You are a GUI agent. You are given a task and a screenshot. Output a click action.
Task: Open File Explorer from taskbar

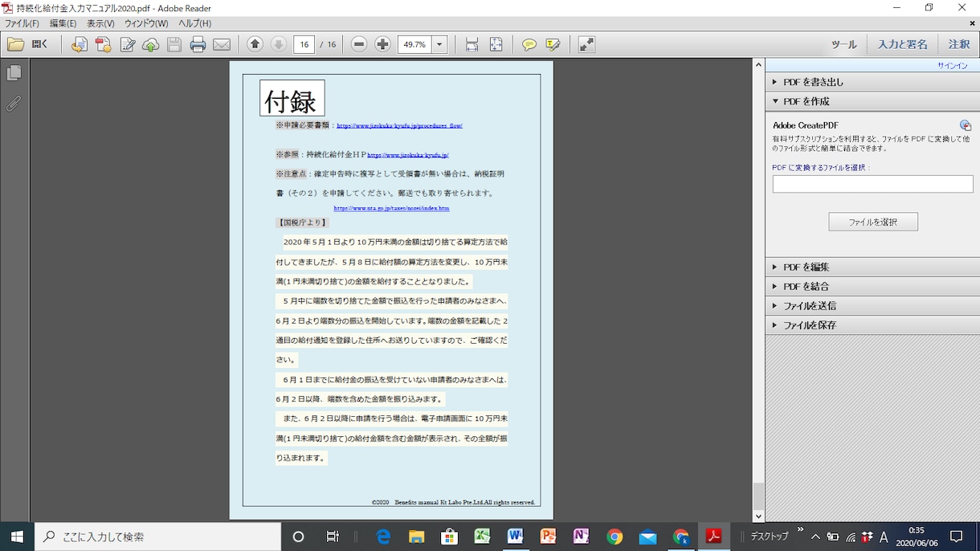pyautogui.click(x=416, y=537)
